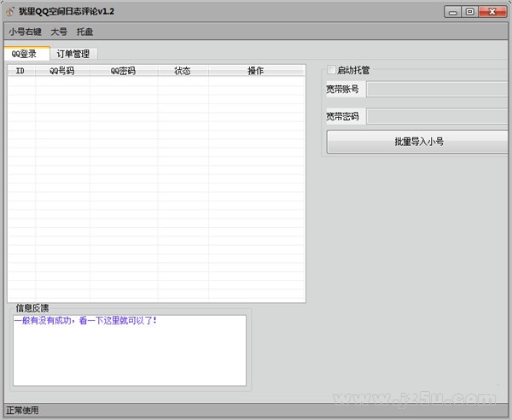Click the 操作 column header
512x420 pixels.
pyautogui.click(x=257, y=71)
